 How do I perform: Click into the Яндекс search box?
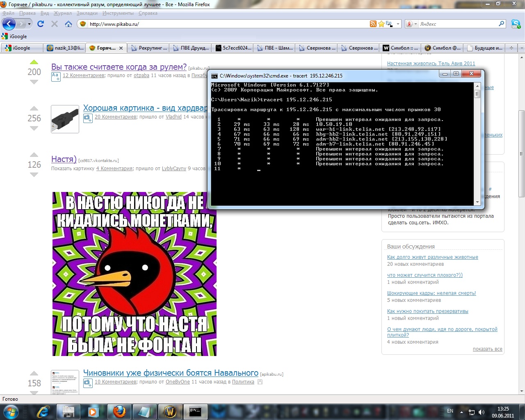pyautogui.click(x=458, y=24)
